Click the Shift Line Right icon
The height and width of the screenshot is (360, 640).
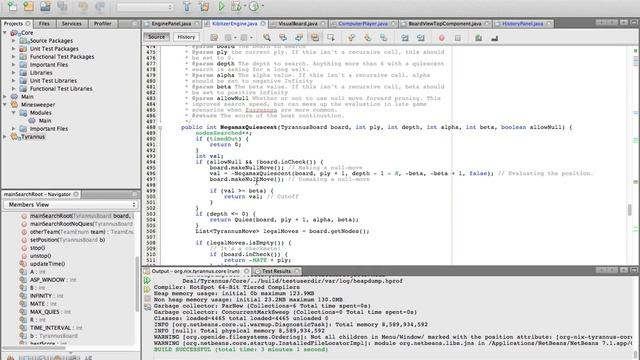pos(421,38)
